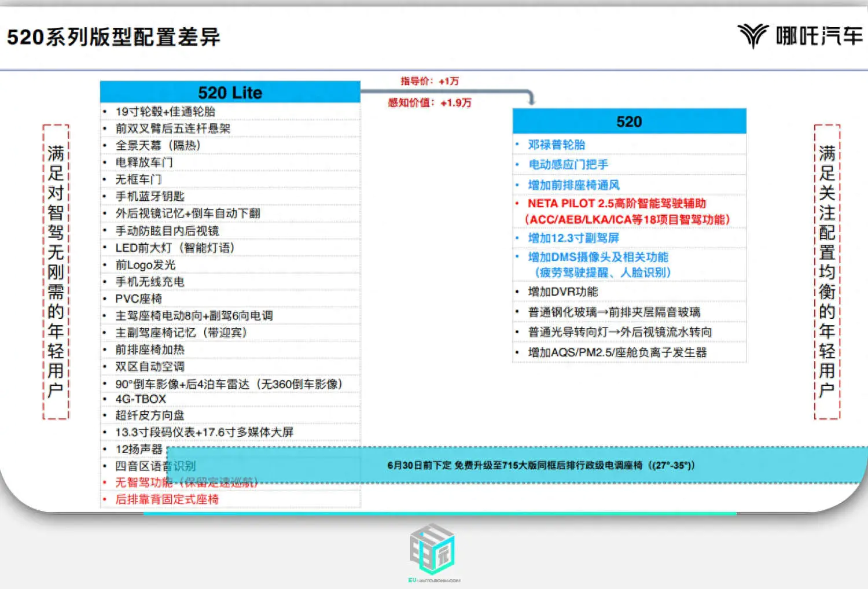Click the text '感知价值：+1.9万'

pos(430,102)
